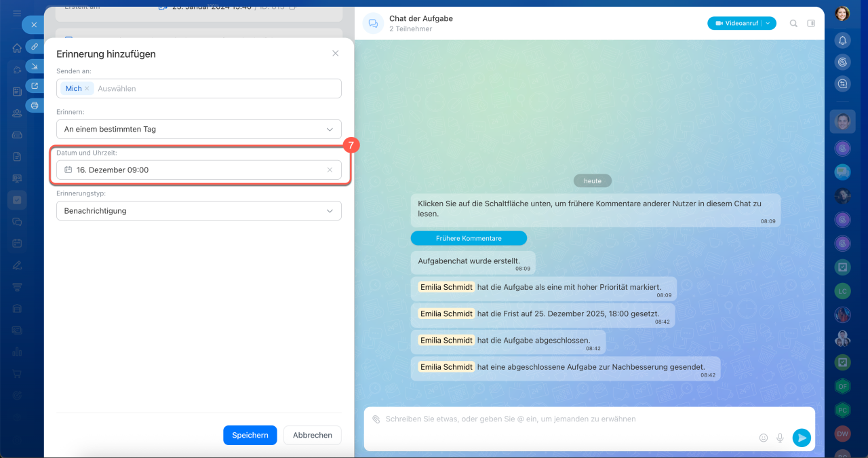Send the chat message
The image size is (868, 458).
pyautogui.click(x=802, y=438)
